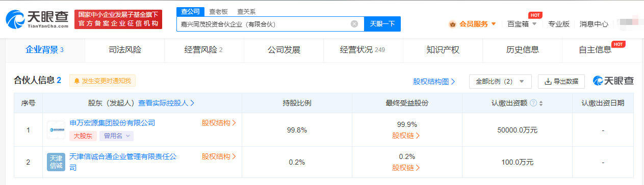Click the 申万宏源集团 company logo thumbnail
The height and width of the screenshot is (185, 644).
[56, 130]
